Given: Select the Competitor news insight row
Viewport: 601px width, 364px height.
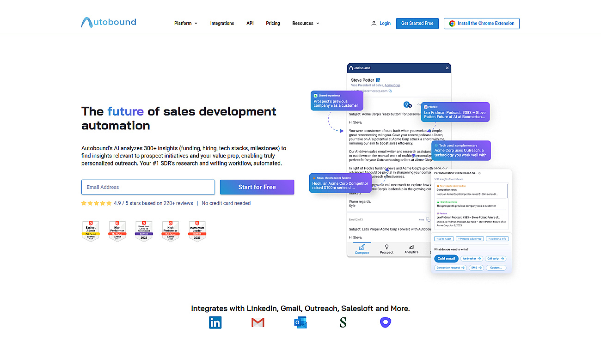Looking at the screenshot, I should click(x=471, y=190).
